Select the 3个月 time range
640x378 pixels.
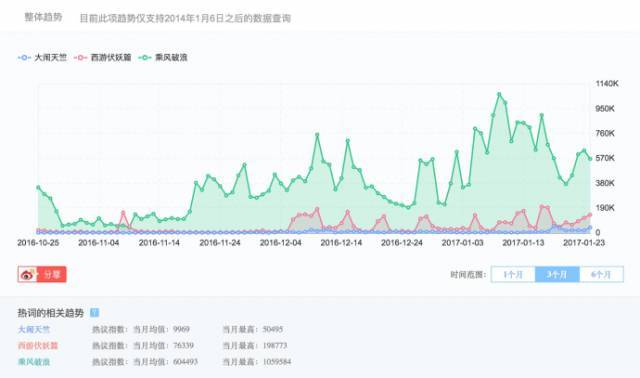click(x=557, y=274)
